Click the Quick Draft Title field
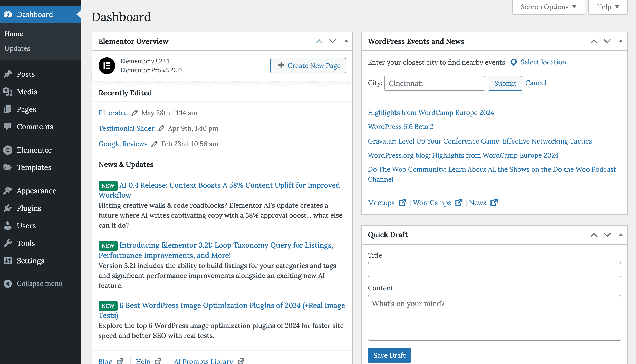Image resolution: width=636 pixels, height=364 pixels. 494,270
